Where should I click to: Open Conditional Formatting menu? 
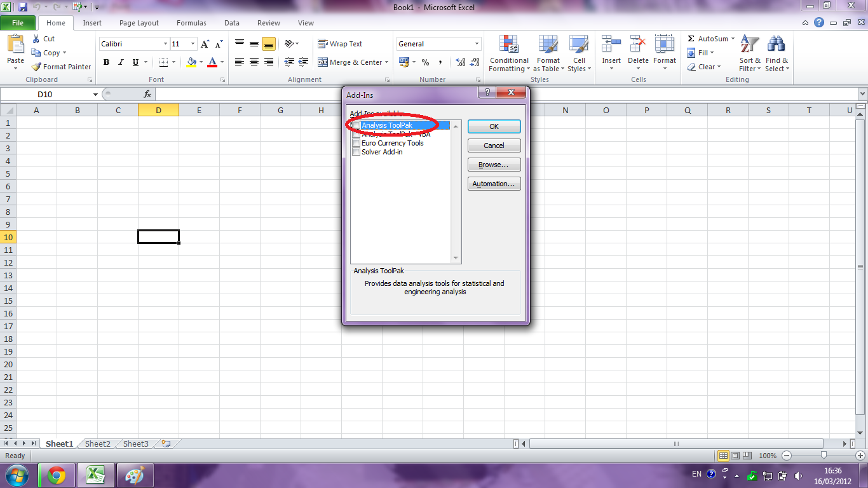click(509, 54)
